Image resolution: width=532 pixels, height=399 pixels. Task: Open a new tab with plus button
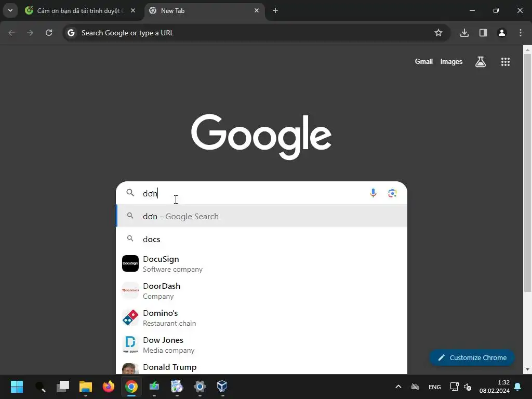(275, 11)
